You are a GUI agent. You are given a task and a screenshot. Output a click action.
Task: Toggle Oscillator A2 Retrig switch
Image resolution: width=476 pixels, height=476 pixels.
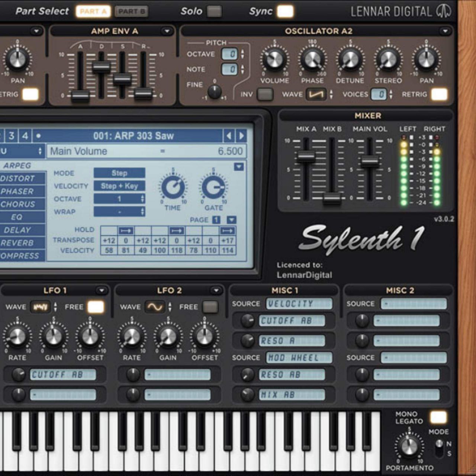click(x=439, y=94)
